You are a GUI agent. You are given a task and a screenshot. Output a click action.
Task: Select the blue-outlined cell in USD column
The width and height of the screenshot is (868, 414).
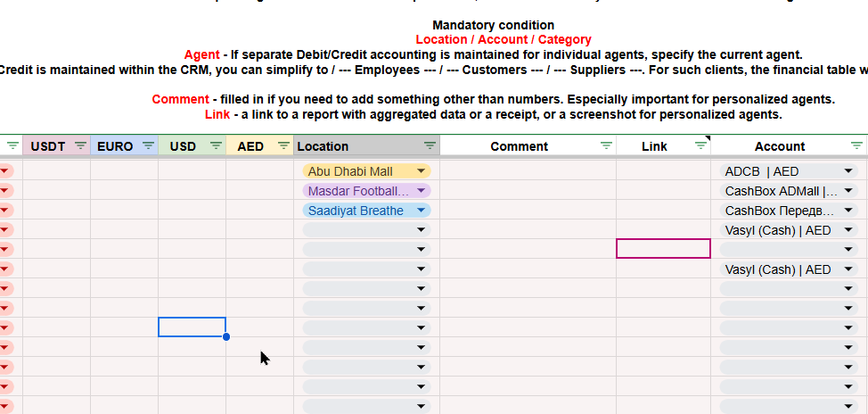[192, 327]
